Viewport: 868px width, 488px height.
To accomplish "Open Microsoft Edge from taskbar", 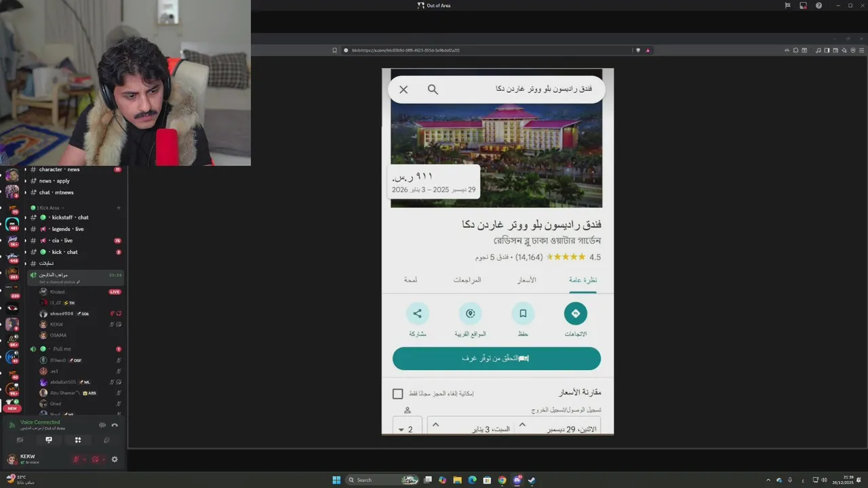I will (473, 480).
